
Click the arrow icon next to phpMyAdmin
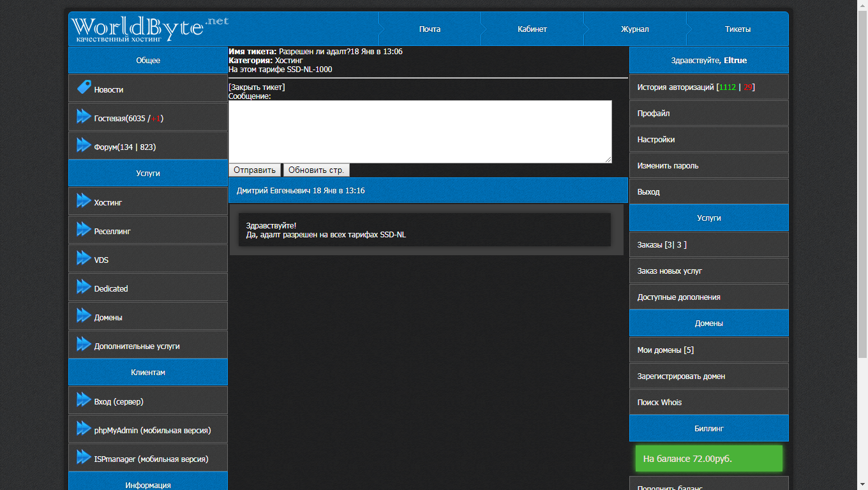(x=84, y=428)
